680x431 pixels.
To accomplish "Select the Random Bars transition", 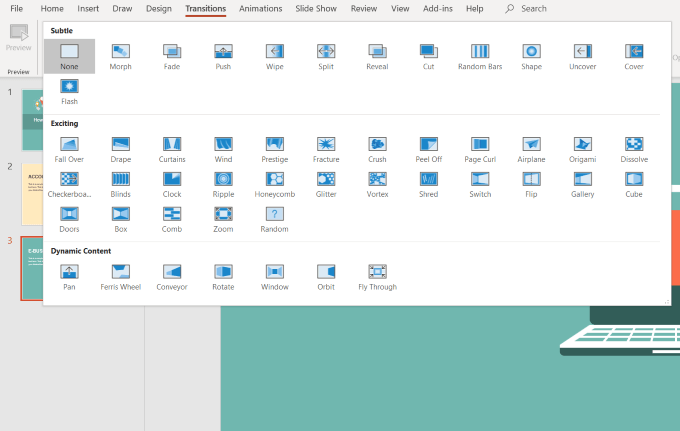I will (x=480, y=56).
